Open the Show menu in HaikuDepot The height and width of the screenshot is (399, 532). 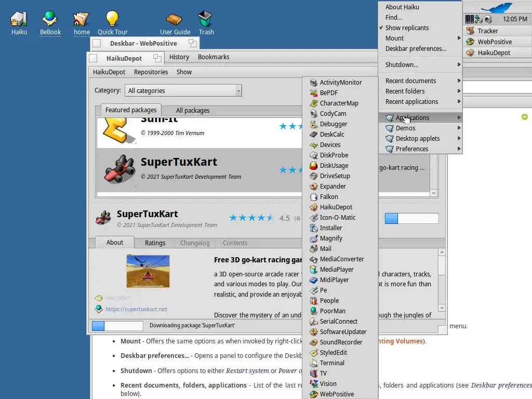[x=184, y=72]
